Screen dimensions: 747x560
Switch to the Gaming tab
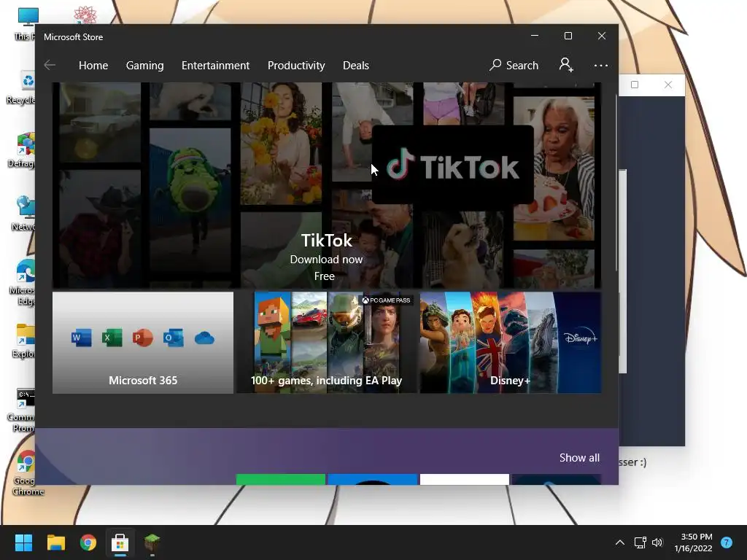pos(145,65)
